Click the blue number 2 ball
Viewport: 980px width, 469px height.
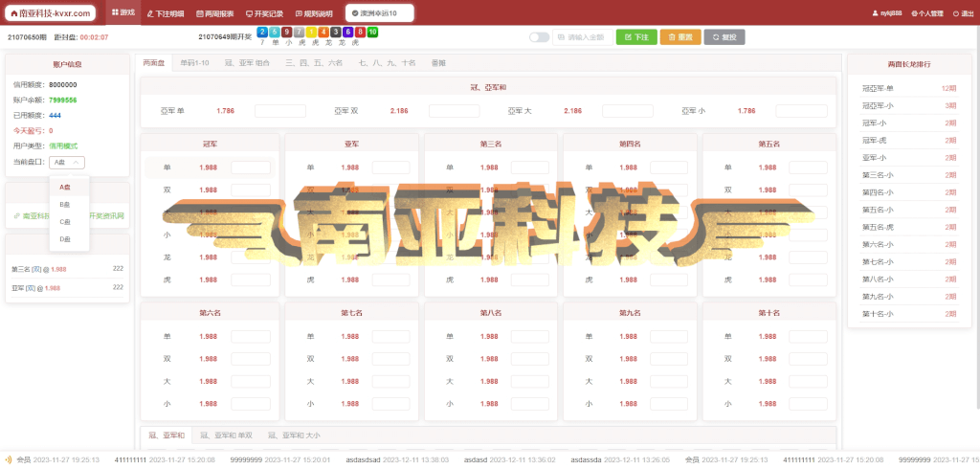pyautogui.click(x=262, y=32)
